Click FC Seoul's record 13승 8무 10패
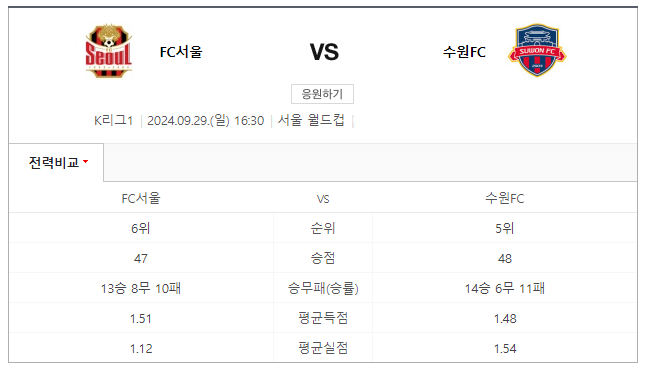646x368 pixels. [x=141, y=288]
